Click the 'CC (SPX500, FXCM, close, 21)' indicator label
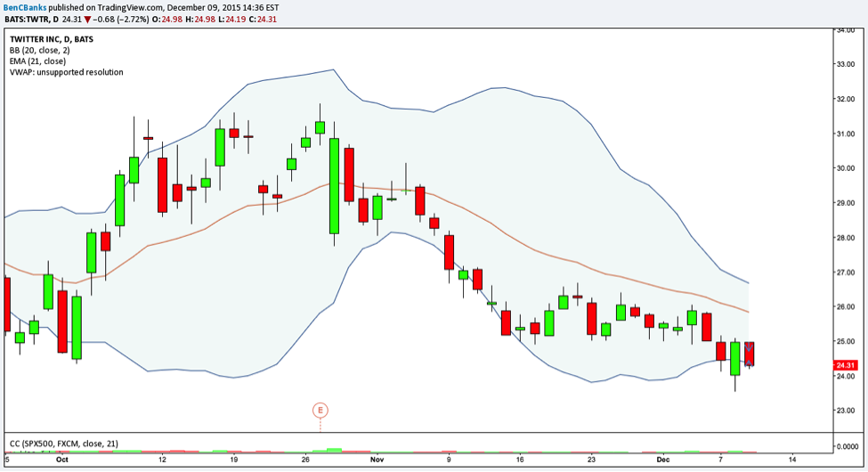This screenshot has height=472, width=868. 64,444
